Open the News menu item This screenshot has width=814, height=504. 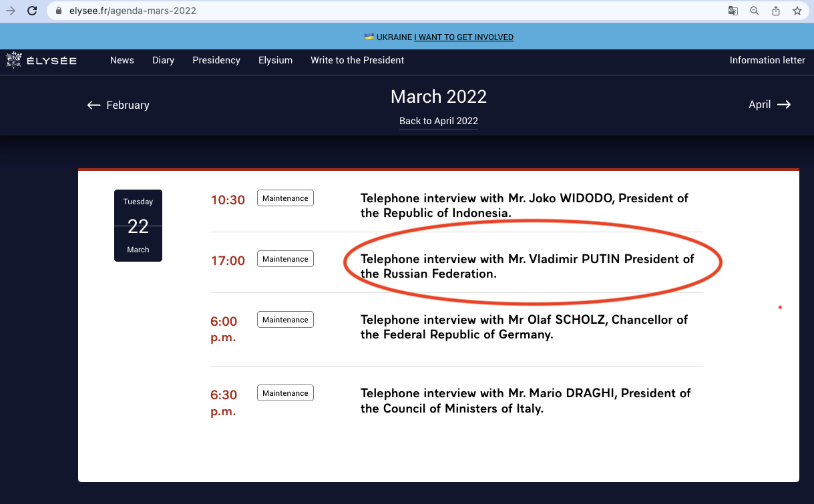pos(122,60)
